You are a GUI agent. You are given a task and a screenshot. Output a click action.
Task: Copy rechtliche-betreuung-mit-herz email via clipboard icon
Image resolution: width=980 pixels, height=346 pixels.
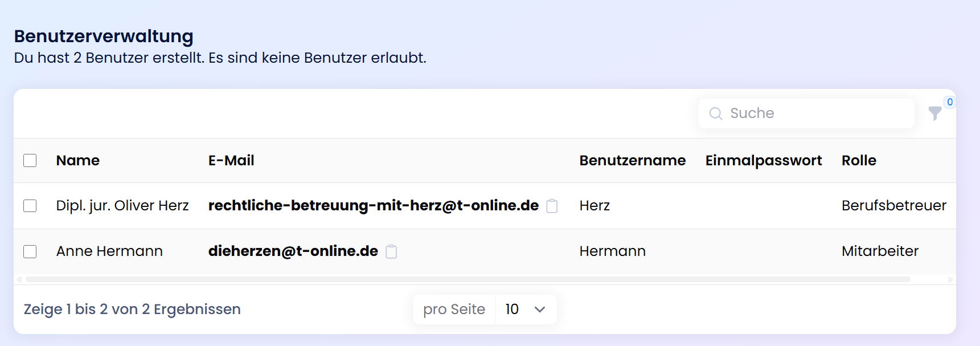(x=552, y=206)
